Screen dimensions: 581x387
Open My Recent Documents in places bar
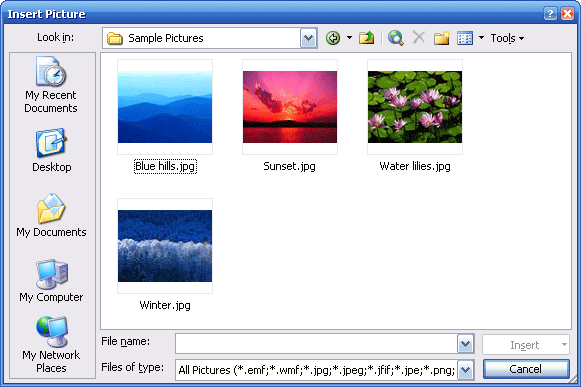pyautogui.click(x=51, y=85)
